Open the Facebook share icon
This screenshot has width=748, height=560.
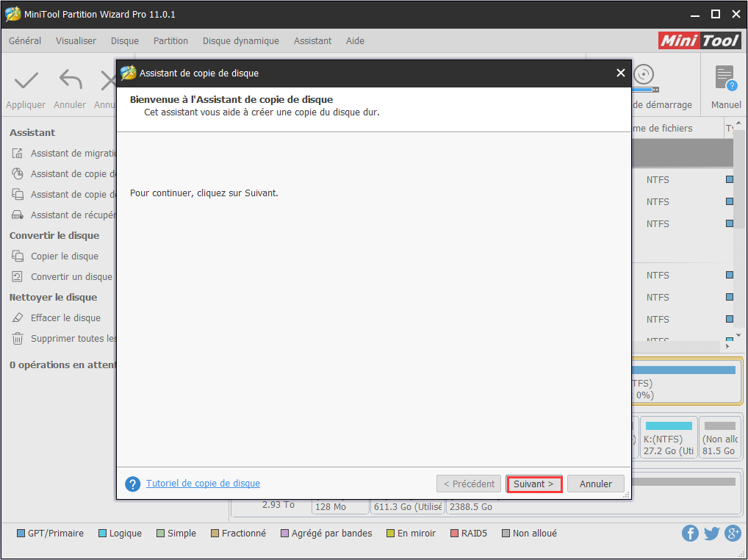pyautogui.click(x=690, y=533)
